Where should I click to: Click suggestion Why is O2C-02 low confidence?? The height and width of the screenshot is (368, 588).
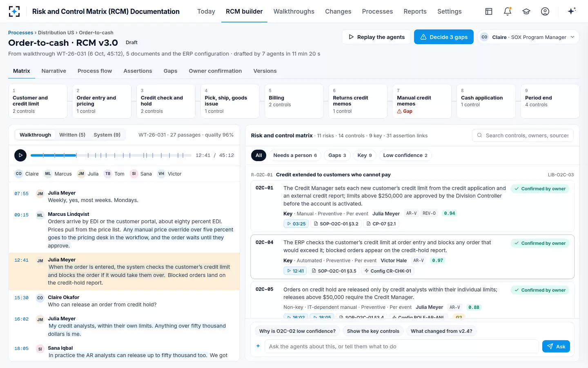point(297,331)
